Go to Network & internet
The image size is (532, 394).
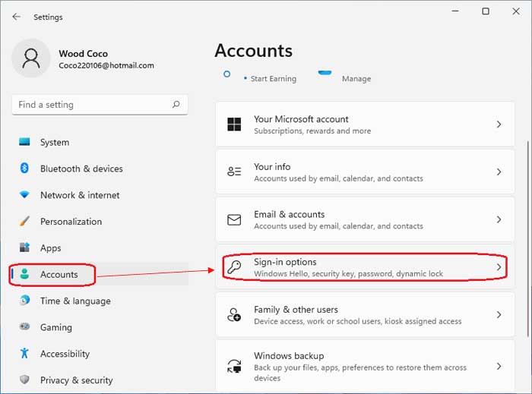(100, 195)
